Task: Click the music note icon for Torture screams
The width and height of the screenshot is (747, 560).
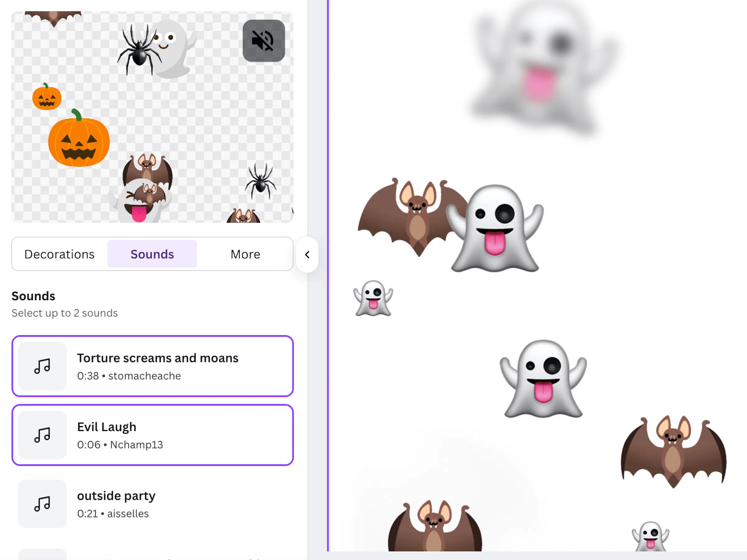Action: pos(42,366)
